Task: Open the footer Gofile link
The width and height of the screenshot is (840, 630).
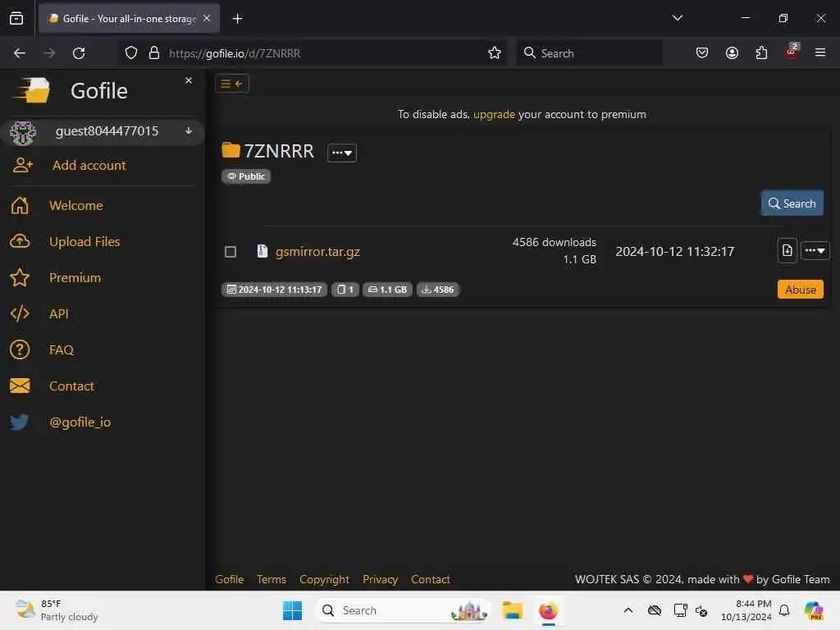Action: click(230, 579)
